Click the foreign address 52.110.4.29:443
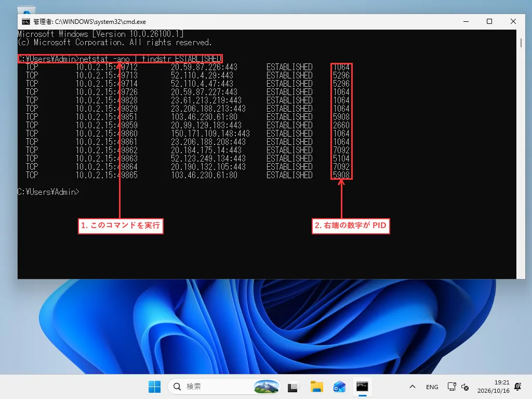 coord(202,75)
